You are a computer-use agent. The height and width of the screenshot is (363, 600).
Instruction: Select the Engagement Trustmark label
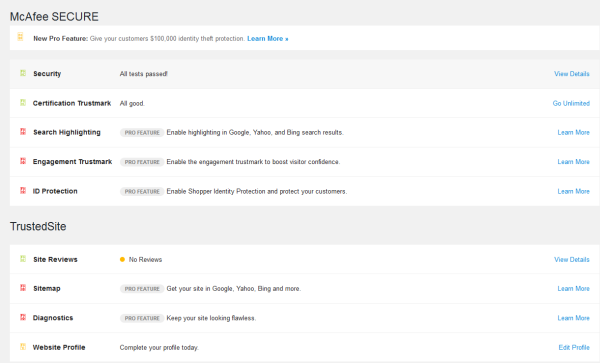coord(72,162)
